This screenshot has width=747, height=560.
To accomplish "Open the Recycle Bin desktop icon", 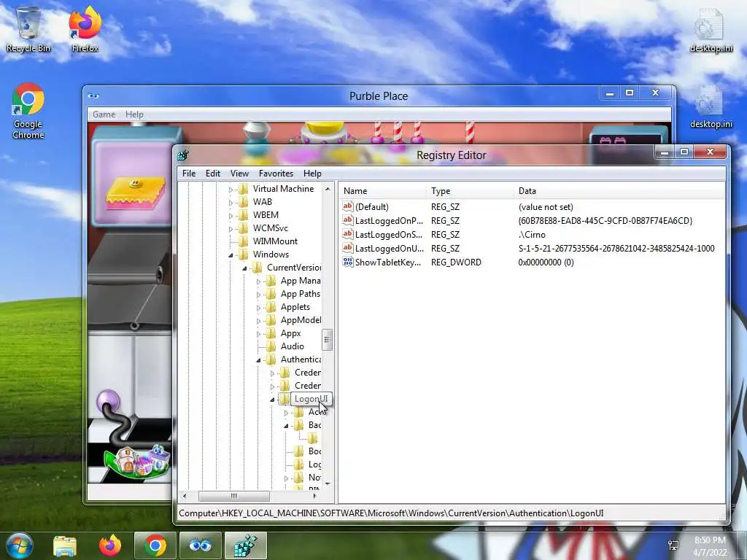I will (28, 28).
